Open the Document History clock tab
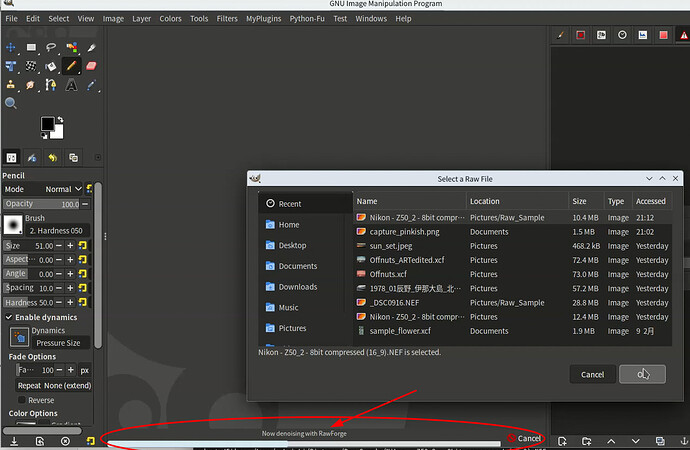The image size is (690, 450). click(x=622, y=35)
